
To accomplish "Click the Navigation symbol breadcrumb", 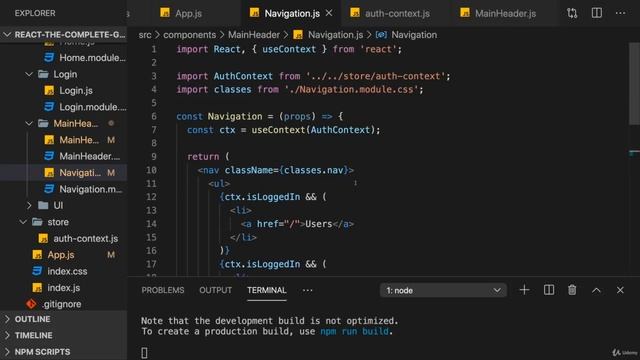I will (413, 35).
